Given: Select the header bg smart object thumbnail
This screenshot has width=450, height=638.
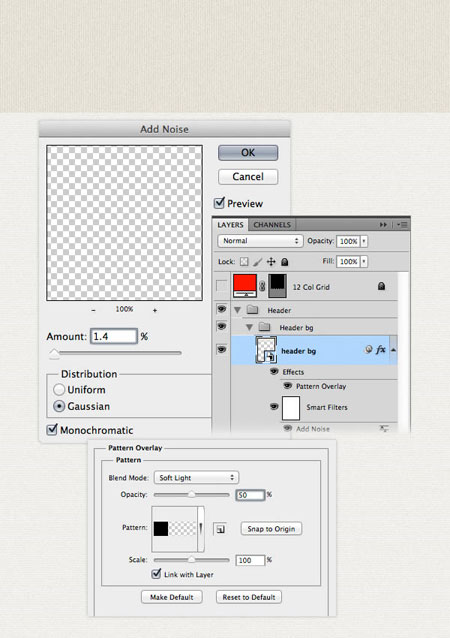Looking at the screenshot, I should 266,350.
